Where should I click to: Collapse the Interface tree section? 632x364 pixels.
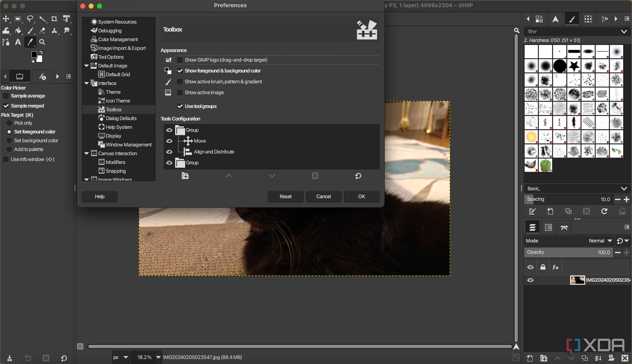tap(87, 83)
